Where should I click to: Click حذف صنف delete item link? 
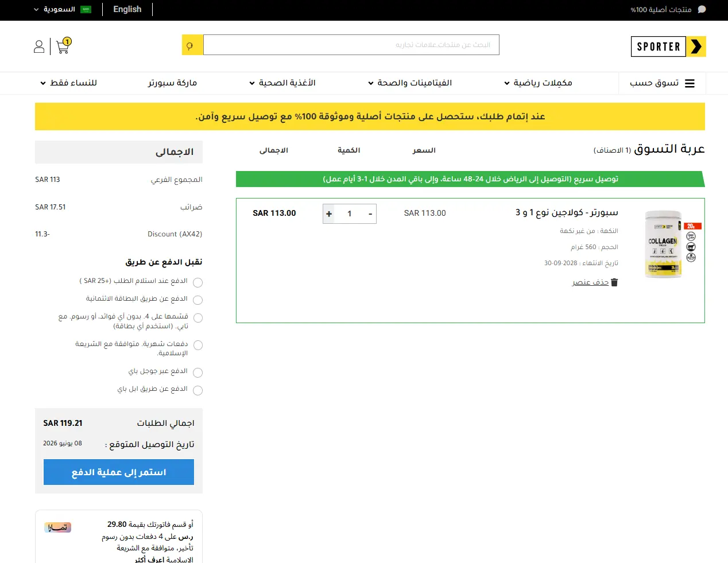pyautogui.click(x=590, y=282)
